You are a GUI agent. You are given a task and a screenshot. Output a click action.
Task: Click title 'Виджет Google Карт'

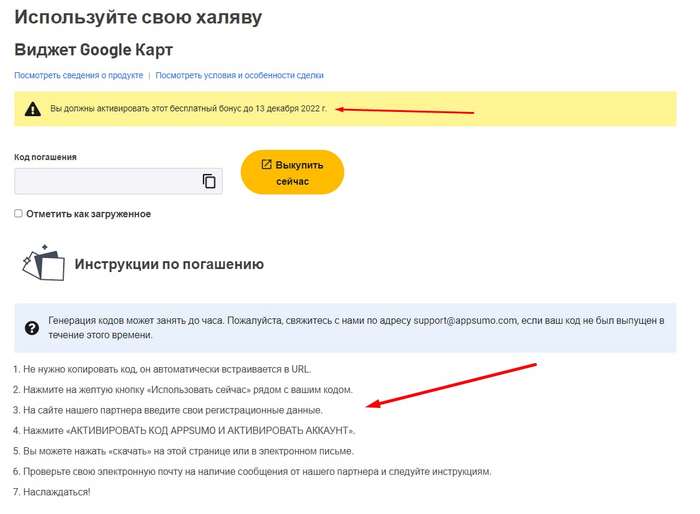93,50
